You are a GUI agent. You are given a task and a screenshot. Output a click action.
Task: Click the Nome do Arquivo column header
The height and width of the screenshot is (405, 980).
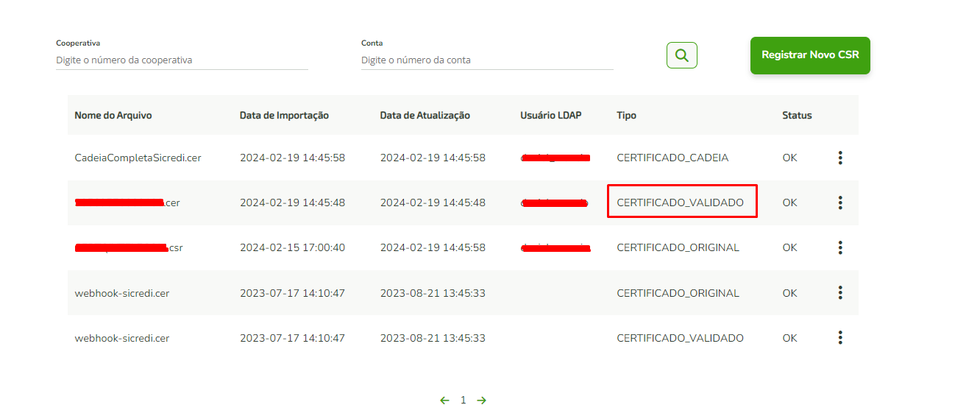113,116
